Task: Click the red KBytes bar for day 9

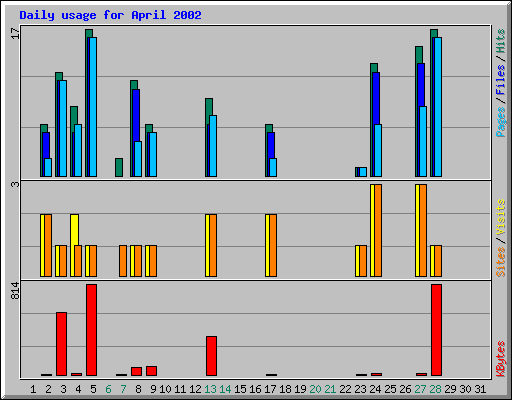Action: (151, 371)
